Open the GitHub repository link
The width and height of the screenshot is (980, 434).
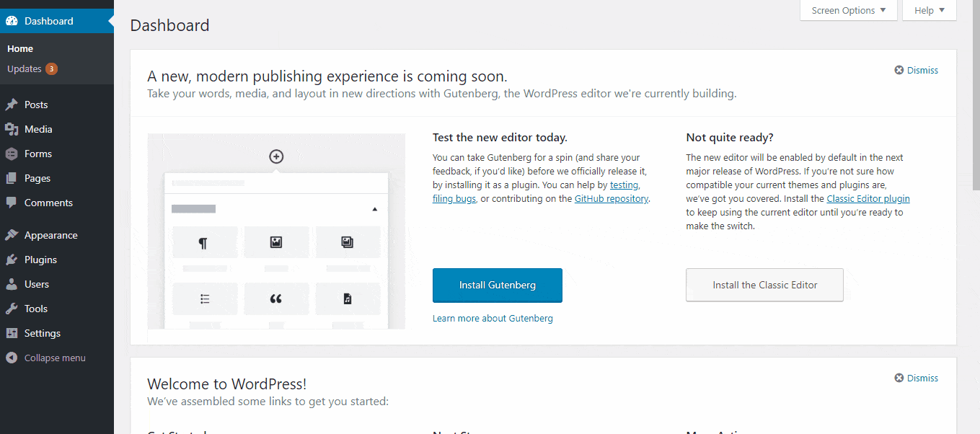pos(612,199)
